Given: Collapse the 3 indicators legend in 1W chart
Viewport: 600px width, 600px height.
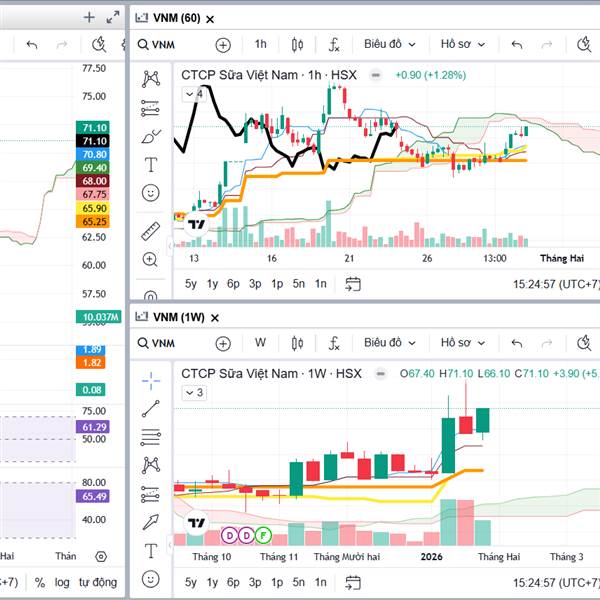Looking at the screenshot, I should 194,393.
